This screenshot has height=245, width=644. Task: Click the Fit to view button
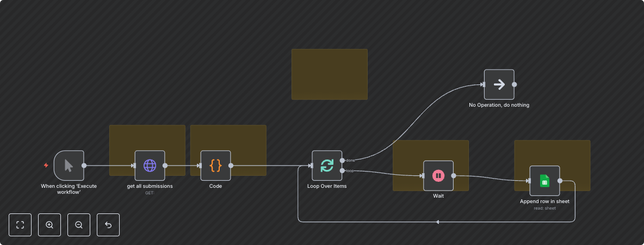[x=20, y=225]
